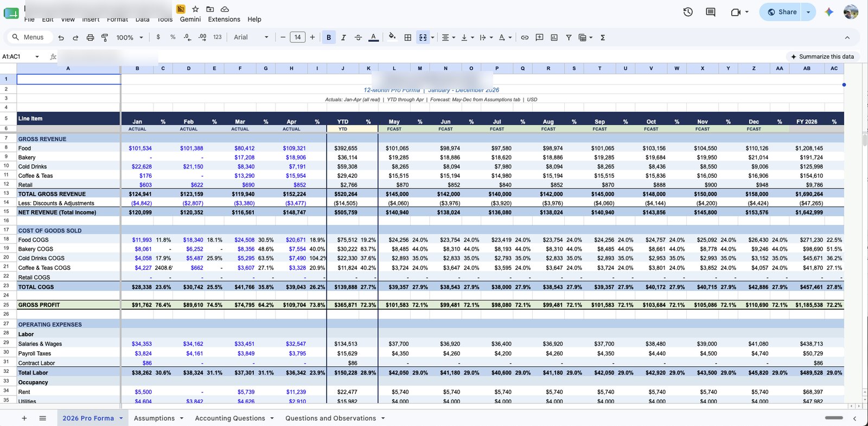Open the Name box dropdown arrow
Image resolution: width=868 pixels, height=426 pixels.
[x=37, y=56]
